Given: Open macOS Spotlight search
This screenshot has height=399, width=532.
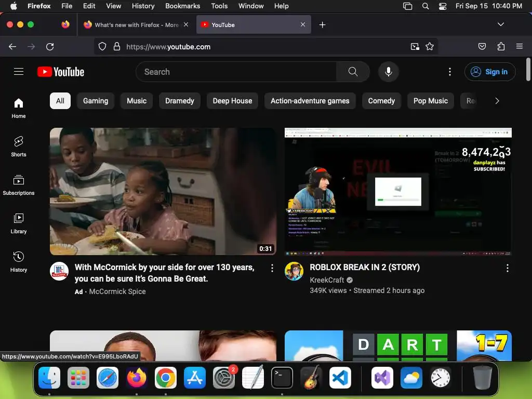Looking at the screenshot, I should [x=425, y=6].
